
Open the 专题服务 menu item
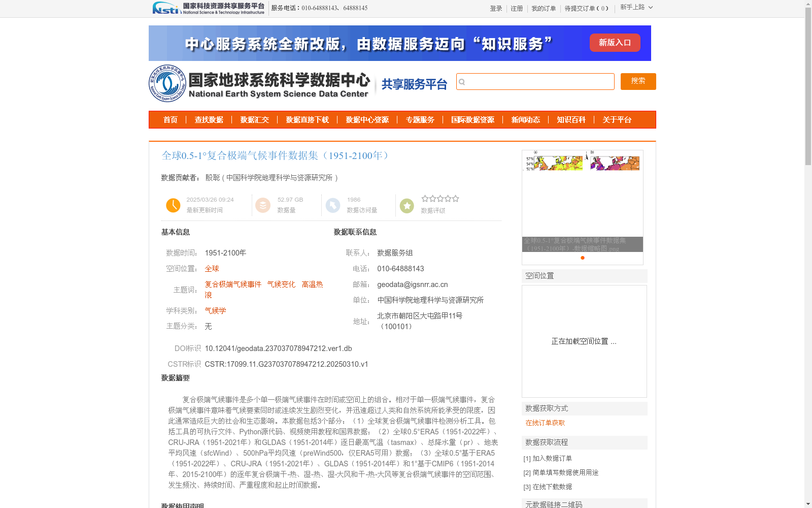coord(420,120)
